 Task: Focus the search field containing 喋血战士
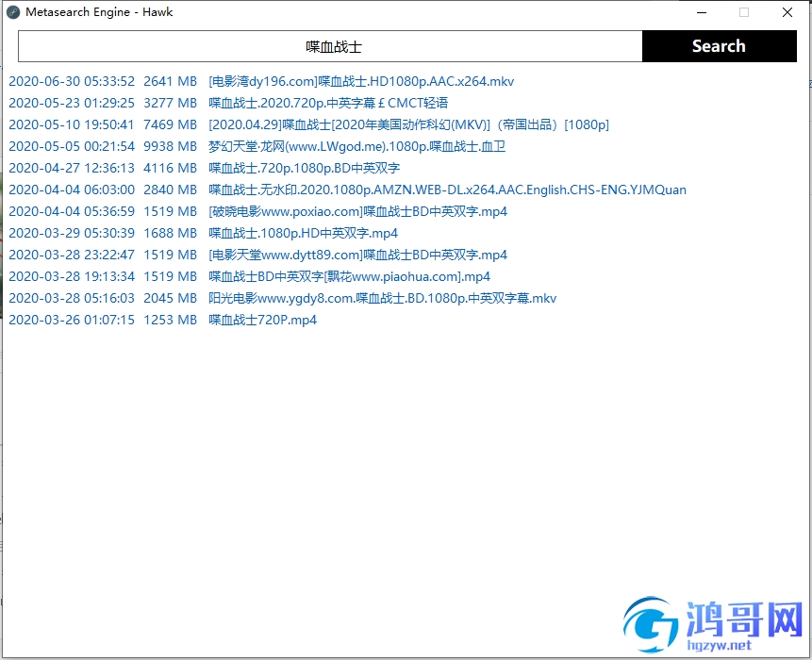coord(330,46)
